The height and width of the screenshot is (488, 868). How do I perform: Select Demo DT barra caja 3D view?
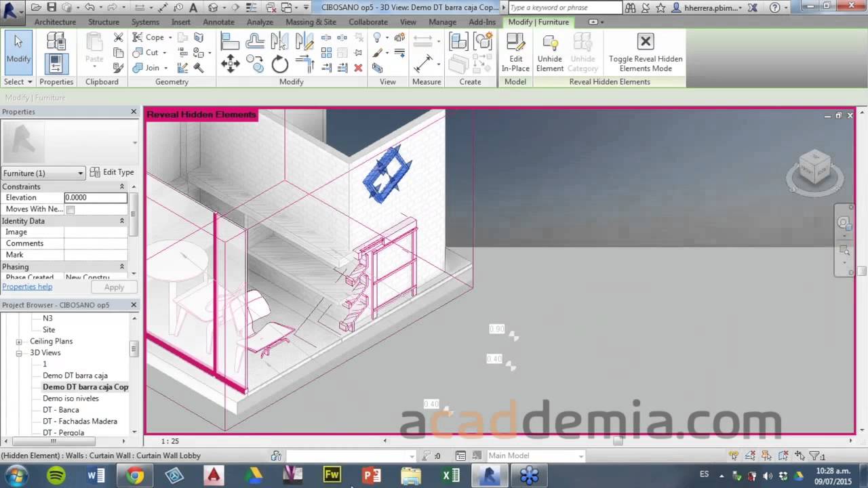(x=75, y=375)
